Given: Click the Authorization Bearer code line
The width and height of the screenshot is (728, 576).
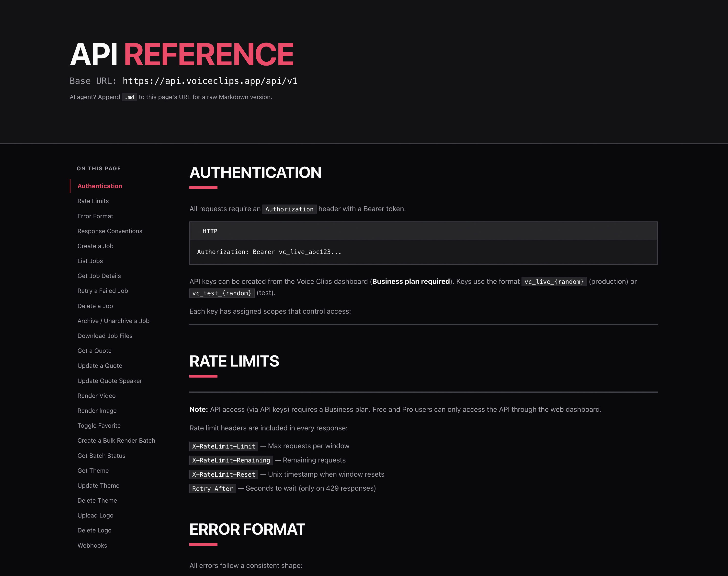Looking at the screenshot, I should tap(269, 252).
